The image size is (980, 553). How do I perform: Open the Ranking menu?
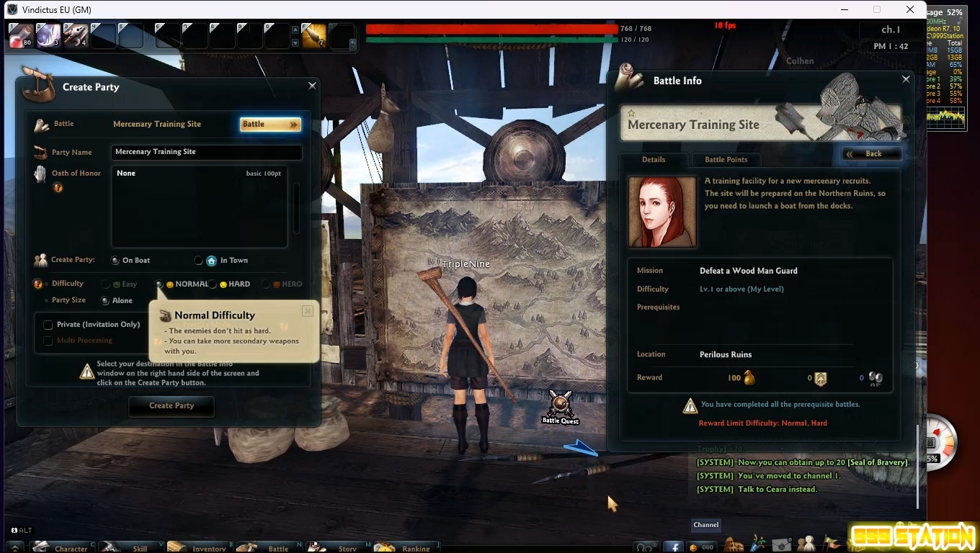tap(407, 547)
